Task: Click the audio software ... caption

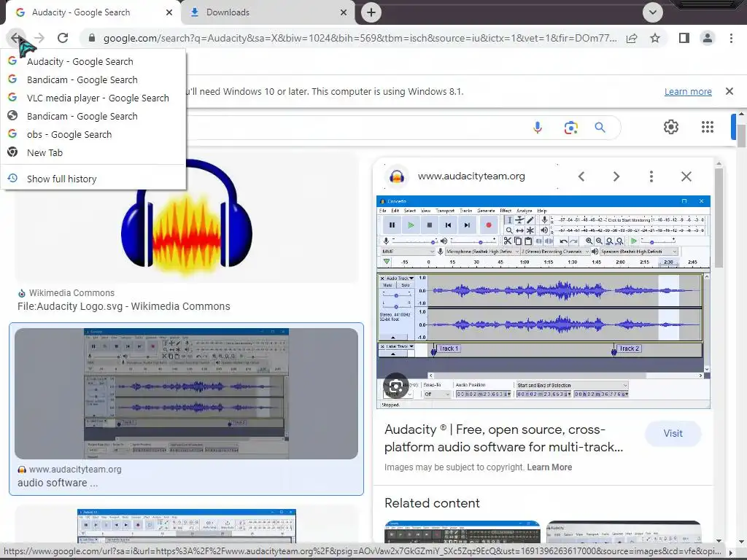Action: (58, 483)
